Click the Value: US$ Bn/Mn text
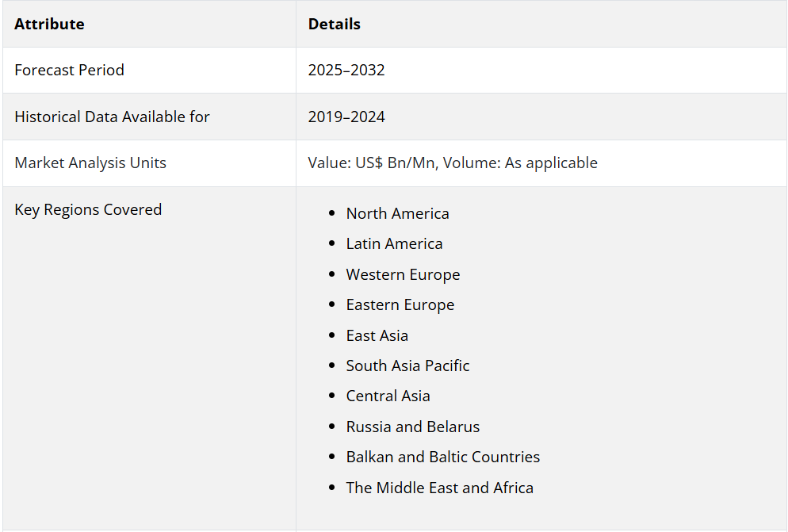The width and height of the screenshot is (788, 532). point(371,163)
